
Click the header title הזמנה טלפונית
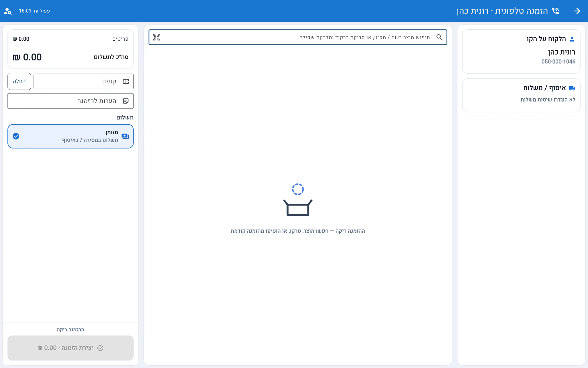(x=521, y=11)
